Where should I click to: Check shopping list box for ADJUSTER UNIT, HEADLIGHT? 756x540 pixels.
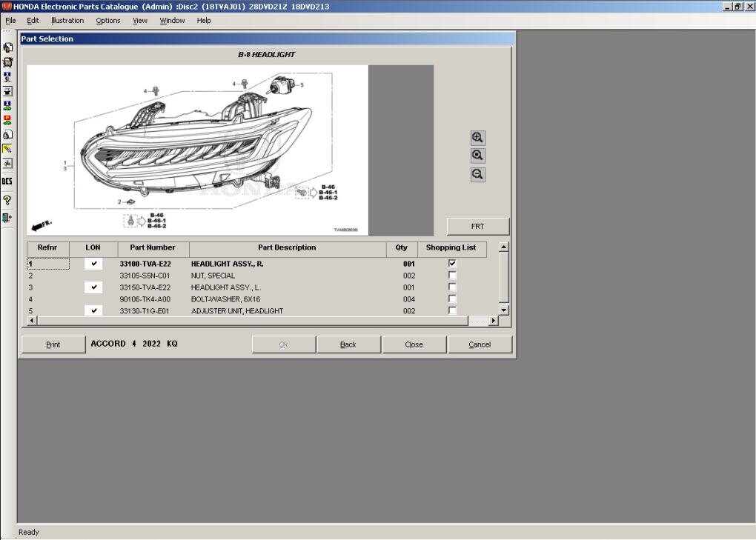(x=452, y=310)
